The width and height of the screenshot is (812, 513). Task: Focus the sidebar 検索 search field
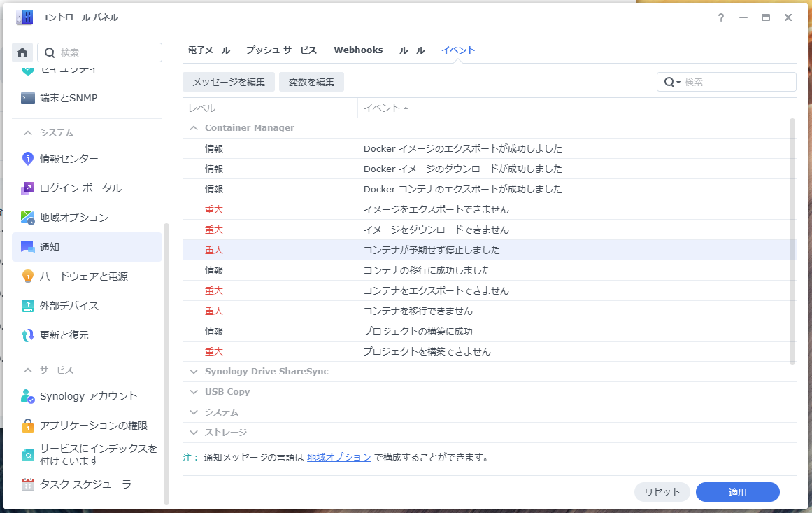point(99,53)
